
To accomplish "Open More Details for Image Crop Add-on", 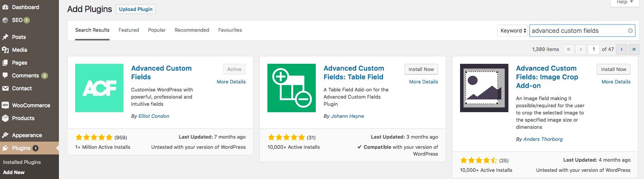I will pos(616,82).
